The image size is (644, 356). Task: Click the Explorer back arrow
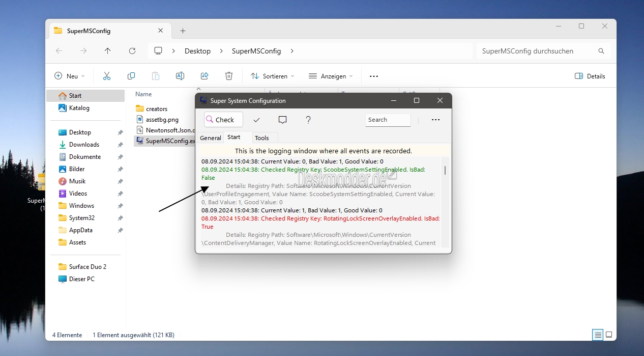click(59, 51)
